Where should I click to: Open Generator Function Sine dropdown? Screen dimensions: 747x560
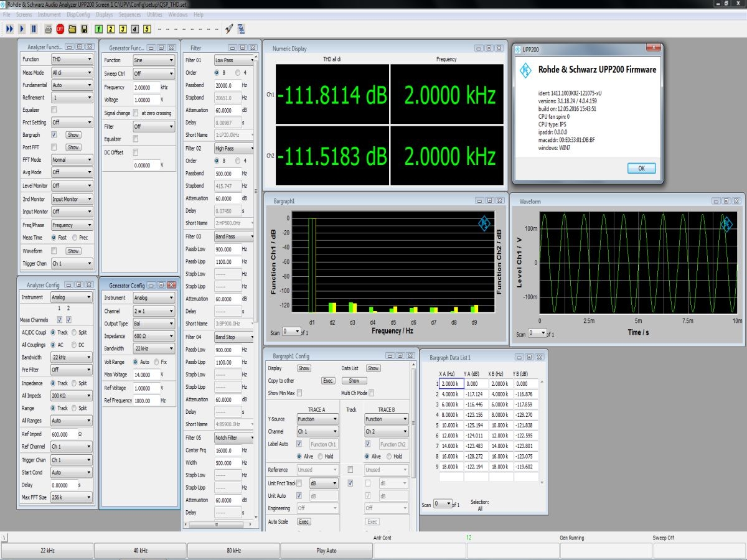(153, 60)
